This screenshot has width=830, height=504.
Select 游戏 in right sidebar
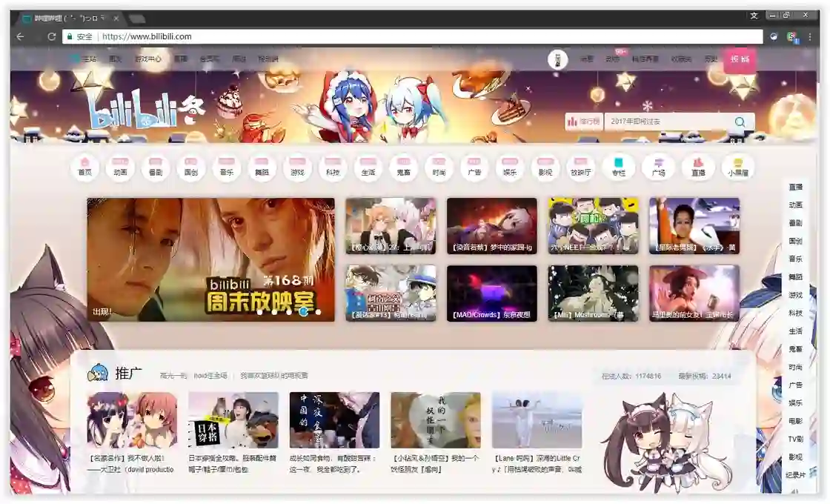796,295
